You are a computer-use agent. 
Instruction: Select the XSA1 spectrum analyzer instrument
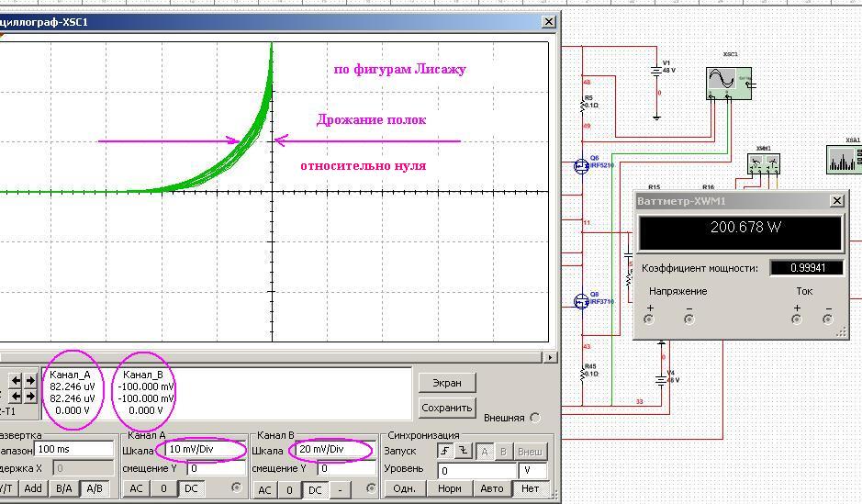[x=845, y=159]
